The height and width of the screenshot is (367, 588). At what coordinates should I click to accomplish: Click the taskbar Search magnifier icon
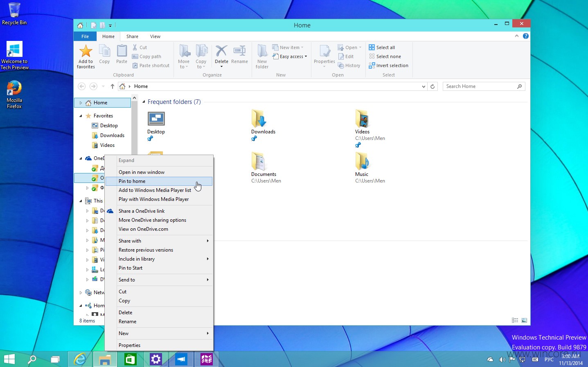(x=32, y=359)
